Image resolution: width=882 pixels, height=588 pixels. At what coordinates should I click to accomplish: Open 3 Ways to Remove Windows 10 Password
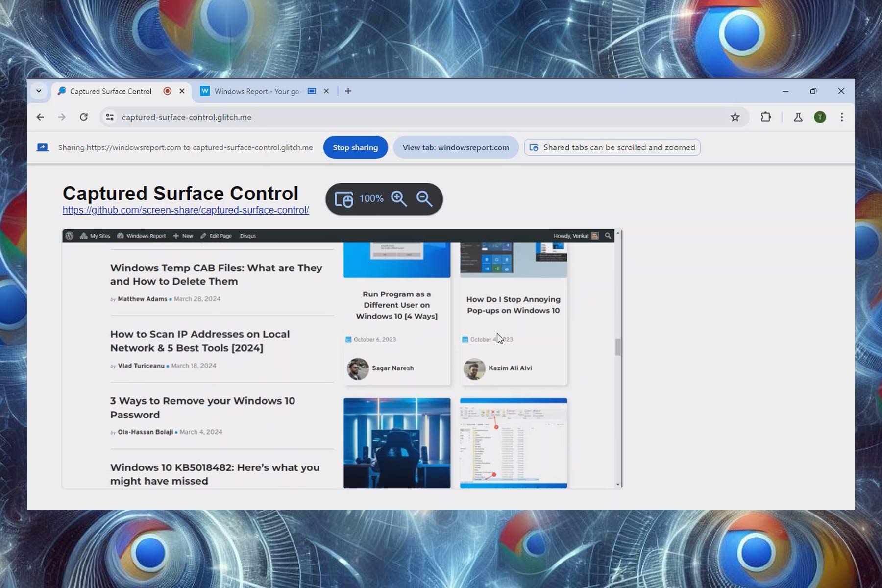coord(202,408)
